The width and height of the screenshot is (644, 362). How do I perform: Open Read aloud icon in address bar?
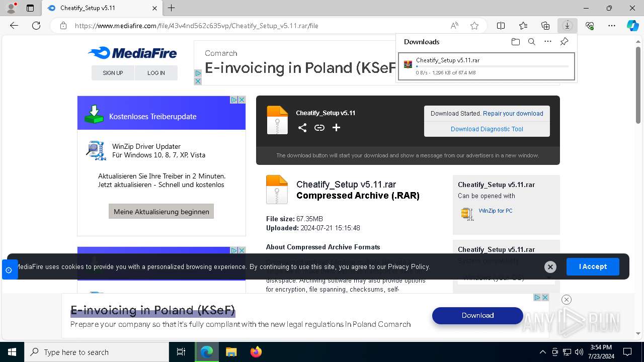(x=454, y=26)
